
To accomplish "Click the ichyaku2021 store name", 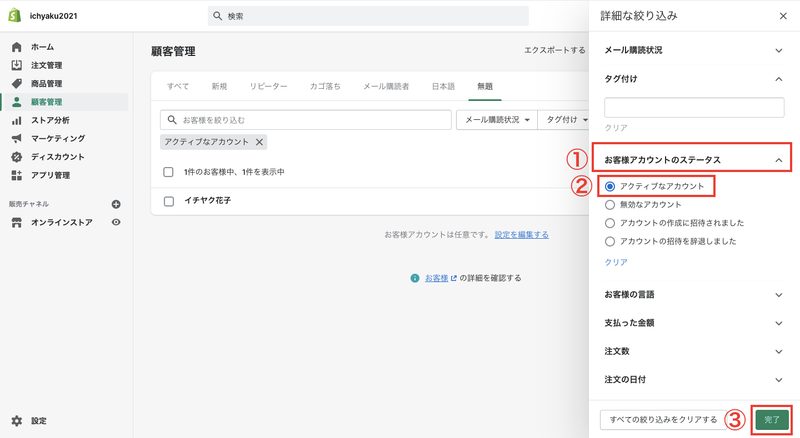I will pos(53,16).
